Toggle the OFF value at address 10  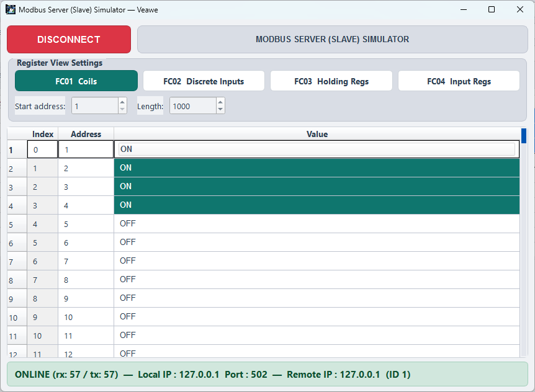[317, 317]
